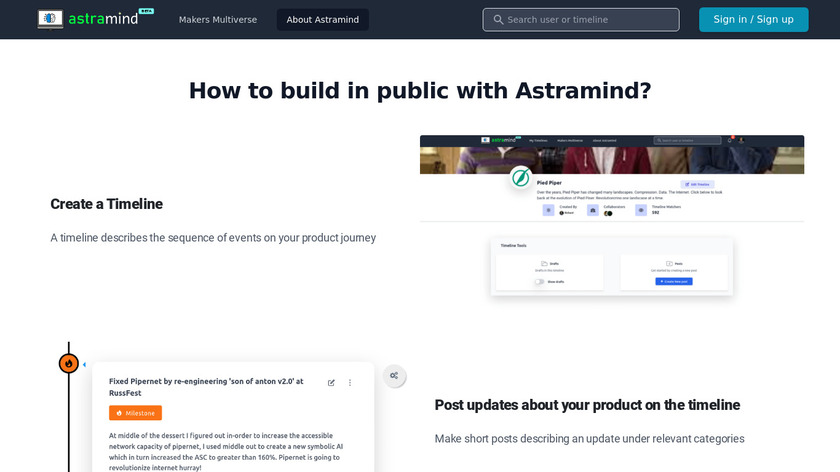Click the round gears settings button
This screenshot has width=840, height=472.
tap(394, 376)
